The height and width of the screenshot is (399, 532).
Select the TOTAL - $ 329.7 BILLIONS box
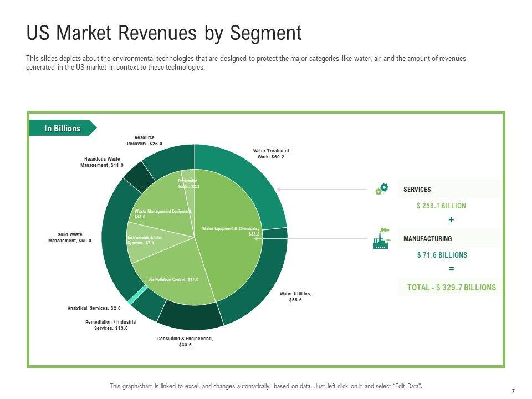[449, 288]
